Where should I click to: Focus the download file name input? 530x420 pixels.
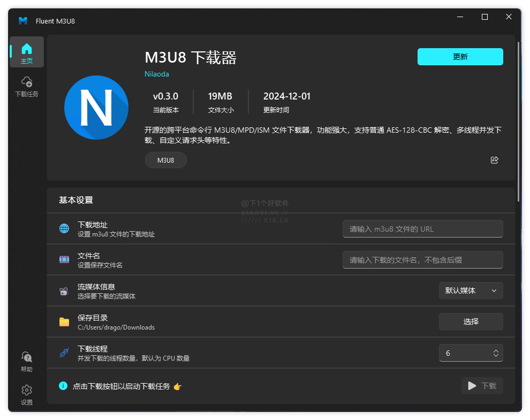pos(422,260)
